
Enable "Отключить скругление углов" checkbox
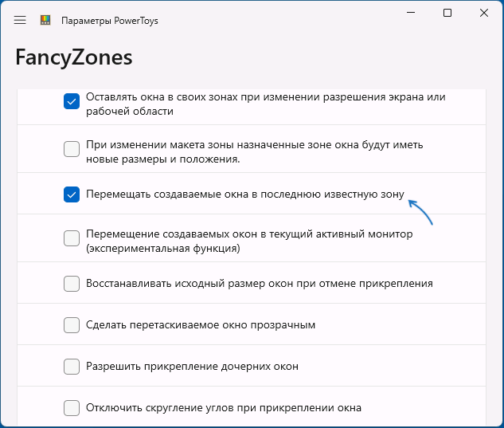72,408
